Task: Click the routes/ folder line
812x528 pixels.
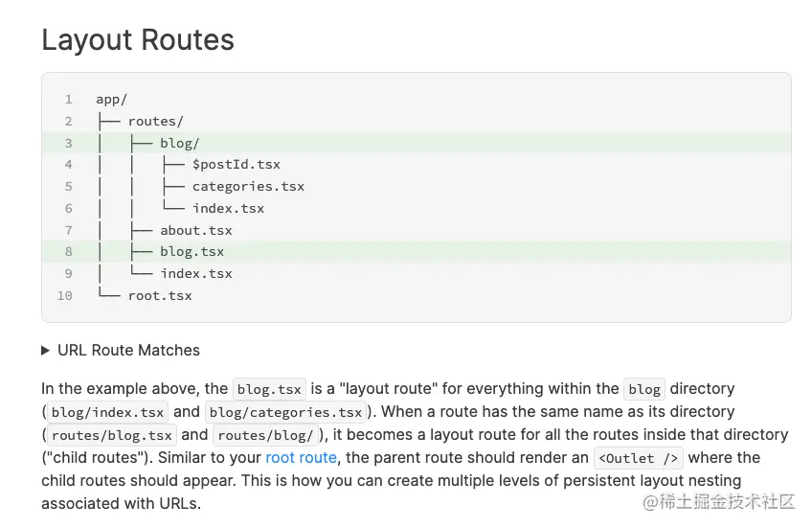Action: tap(155, 122)
